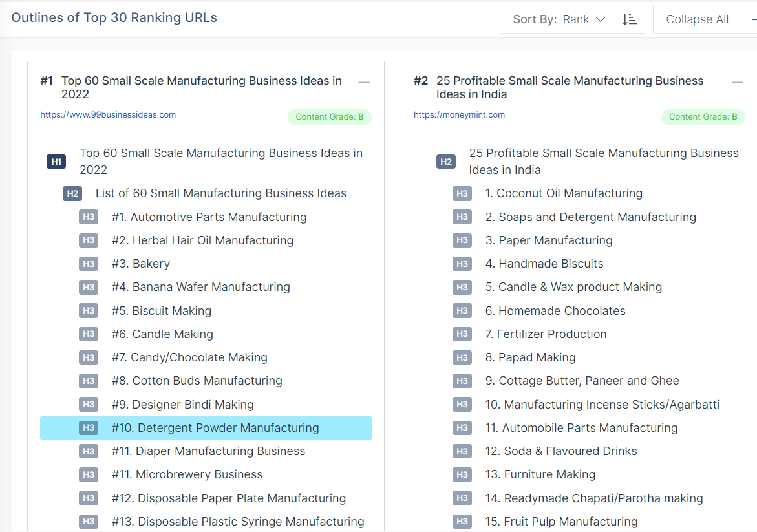This screenshot has height=532, width=757.
Task: Open the 99businessideas.com link
Action: [108, 115]
